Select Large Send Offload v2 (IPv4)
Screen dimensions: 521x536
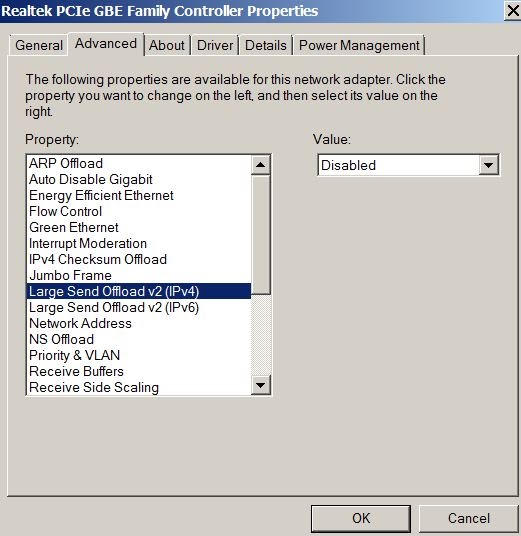[139, 291]
